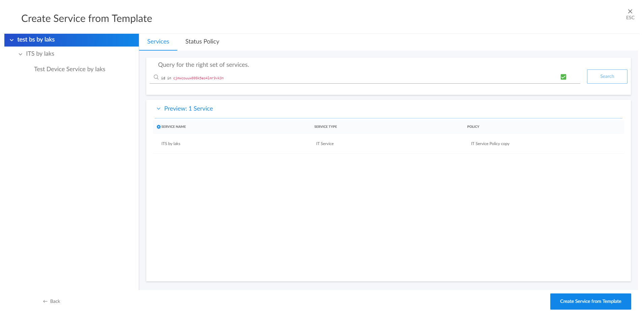Select 'Test Device Service by laks' tree item

[x=69, y=69]
